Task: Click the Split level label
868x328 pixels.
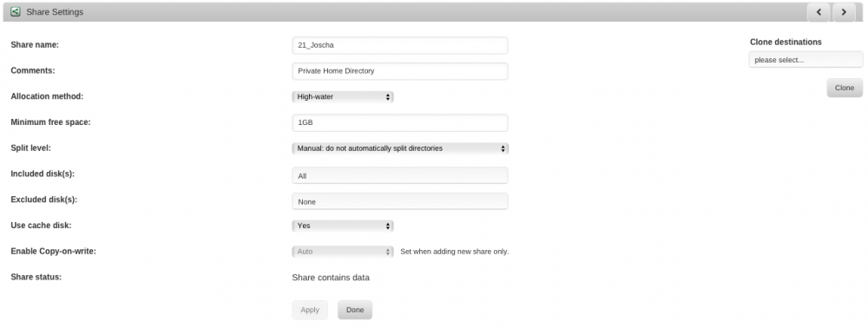Action: [31, 148]
